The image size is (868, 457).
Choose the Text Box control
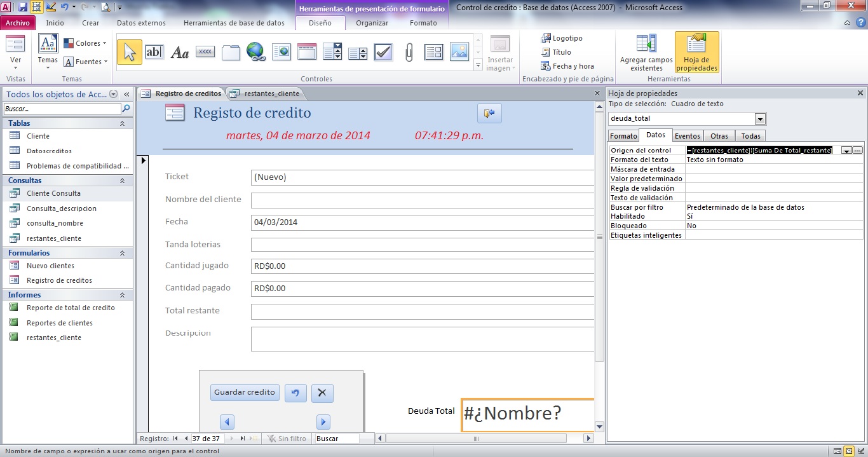(x=154, y=52)
